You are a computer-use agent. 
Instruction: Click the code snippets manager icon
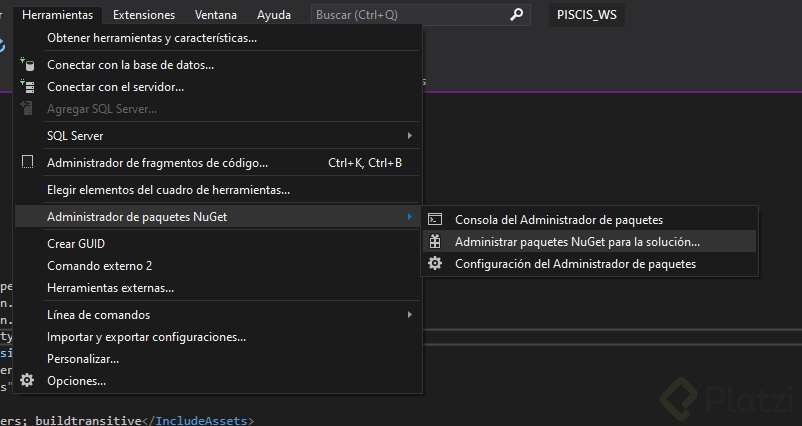pos(27,162)
